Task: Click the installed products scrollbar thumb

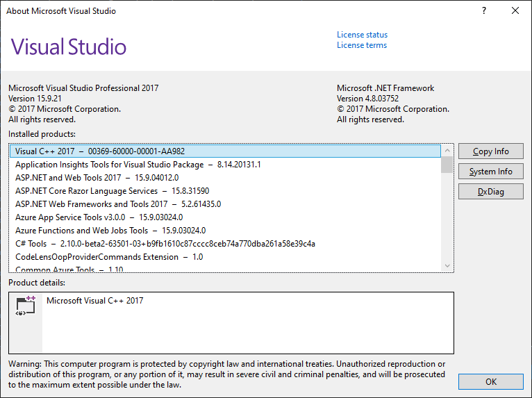Action: point(447,165)
